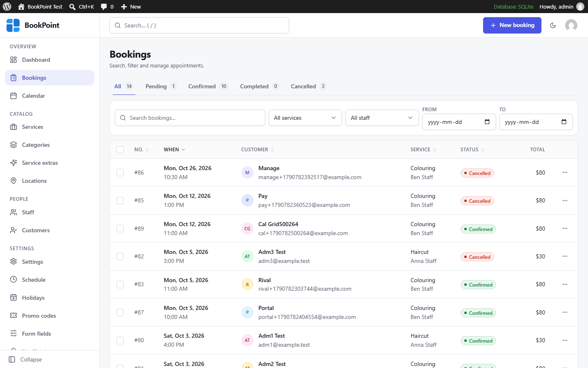The width and height of the screenshot is (588, 368).
Task: Go to Dashboard in sidebar
Action: [49, 60]
